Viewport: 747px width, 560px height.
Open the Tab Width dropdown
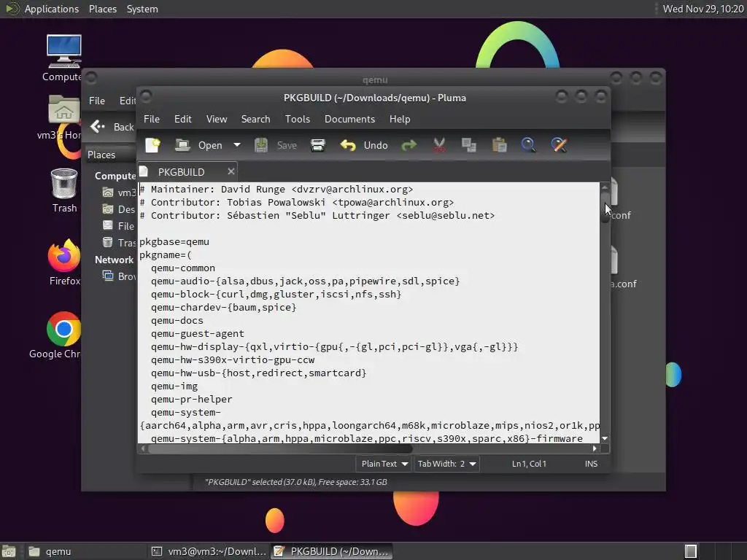click(x=446, y=464)
